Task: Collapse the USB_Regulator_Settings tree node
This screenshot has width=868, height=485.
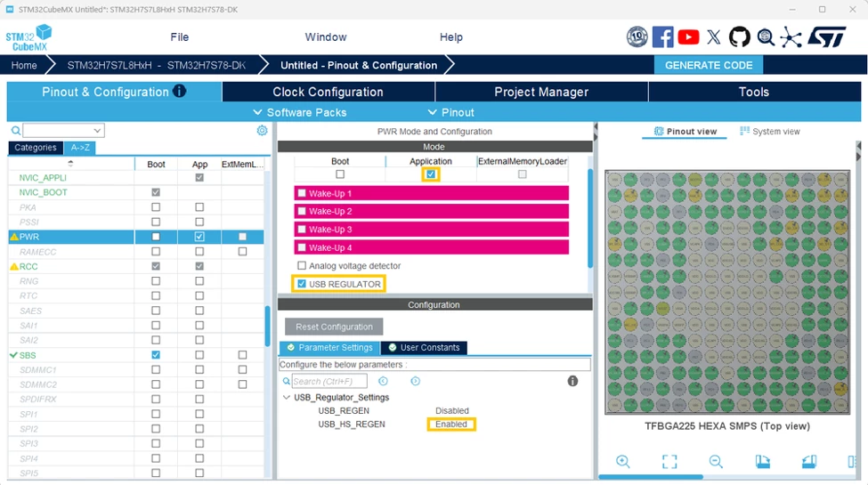Action: click(x=286, y=398)
